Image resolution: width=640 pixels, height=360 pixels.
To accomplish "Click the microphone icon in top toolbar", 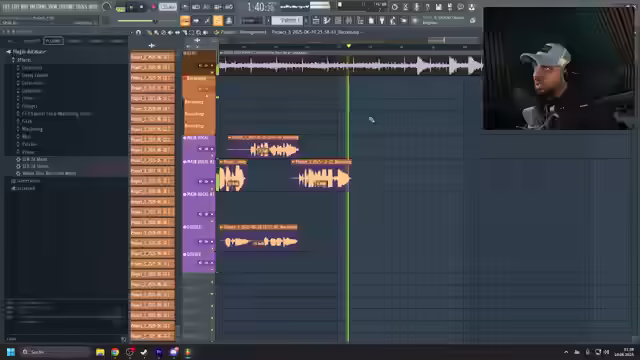I will pyautogui.click(x=416, y=7).
